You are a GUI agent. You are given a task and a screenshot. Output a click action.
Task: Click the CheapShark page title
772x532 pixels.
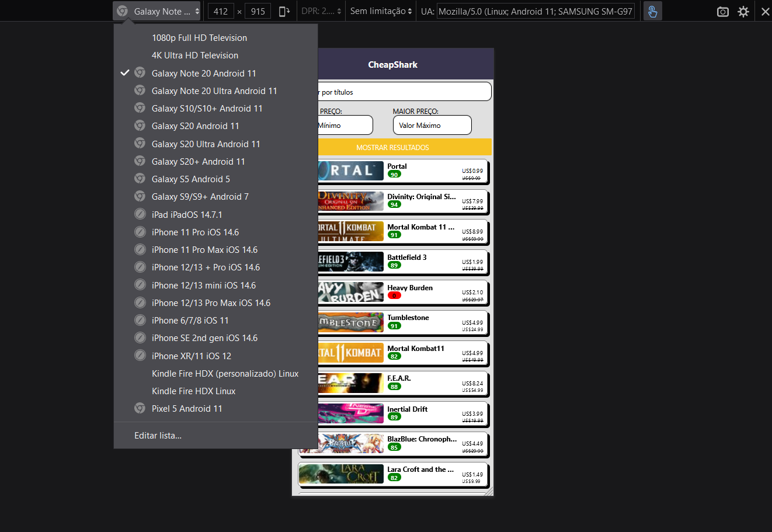(392, 65)
